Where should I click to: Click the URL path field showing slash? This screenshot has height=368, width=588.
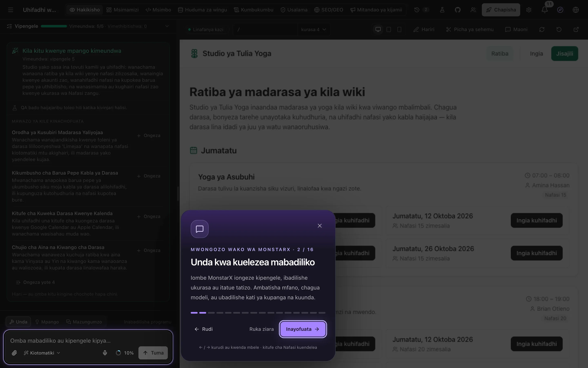(x=265, y=29)
